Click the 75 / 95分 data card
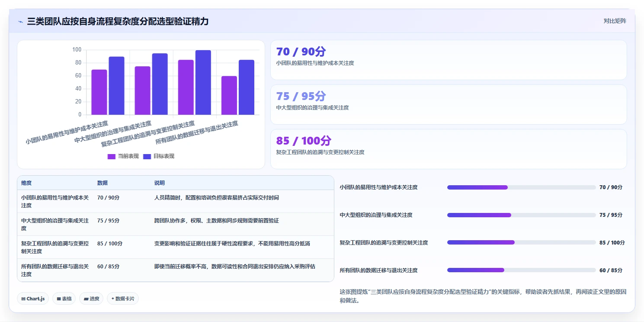 tap(449, 105)
